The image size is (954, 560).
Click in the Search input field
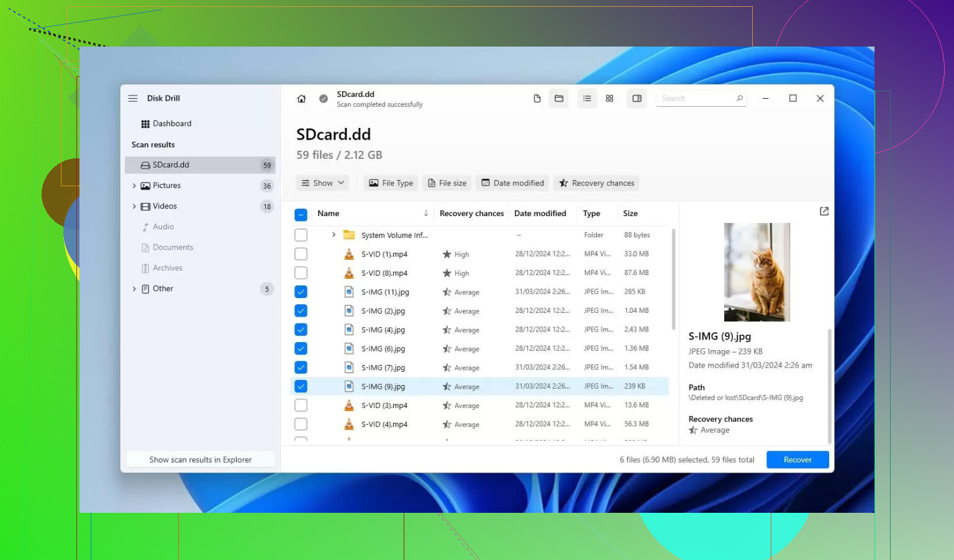click(696, 99)
